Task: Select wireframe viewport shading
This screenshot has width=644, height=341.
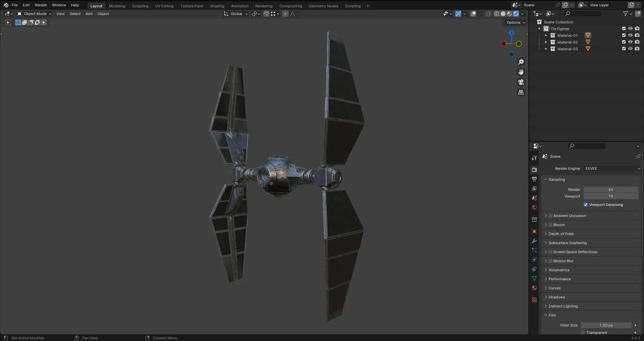Action: 497,14
